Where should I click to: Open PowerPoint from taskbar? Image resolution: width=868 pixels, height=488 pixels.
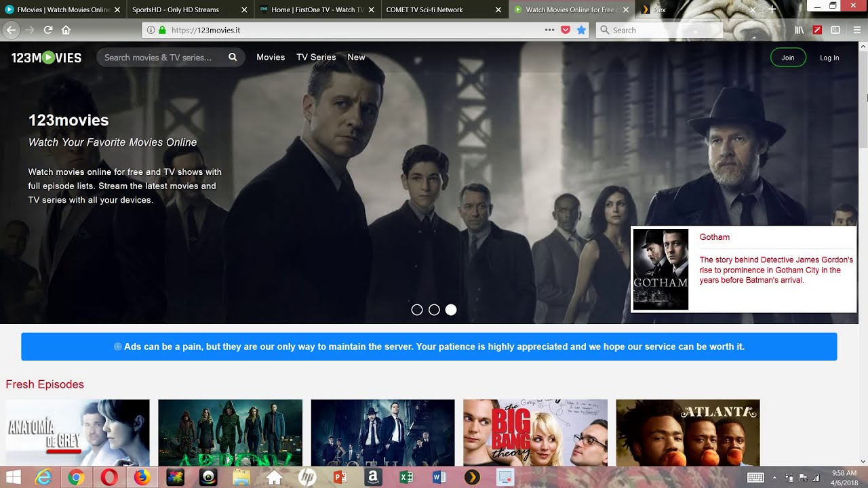[x=340, y=477]
